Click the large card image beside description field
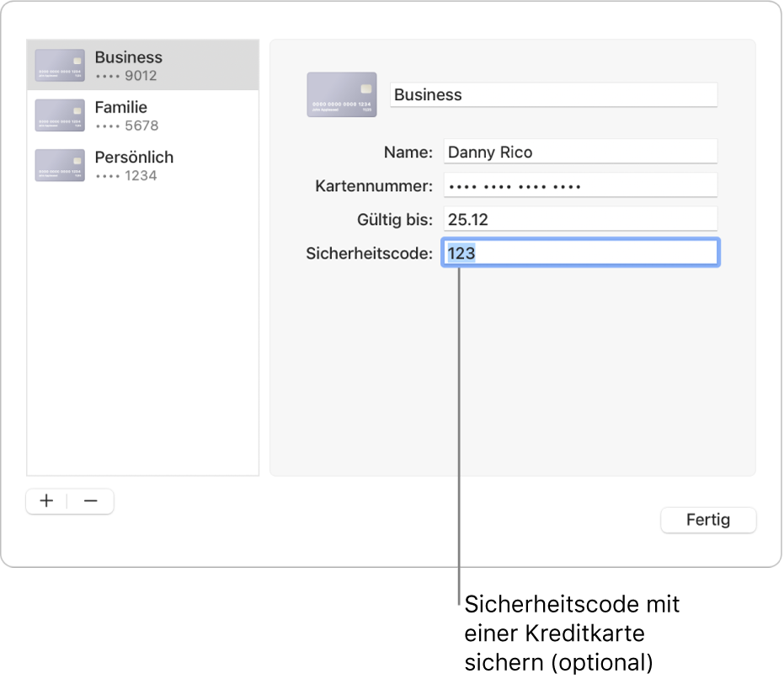Screen dimensions: 784x679 point(342,94)
